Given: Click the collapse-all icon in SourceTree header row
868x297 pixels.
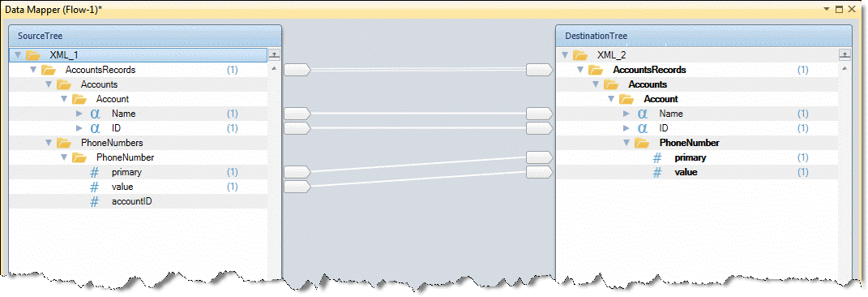Looking at the screenshot, I should pyautogui.click(x=275, y=55).
